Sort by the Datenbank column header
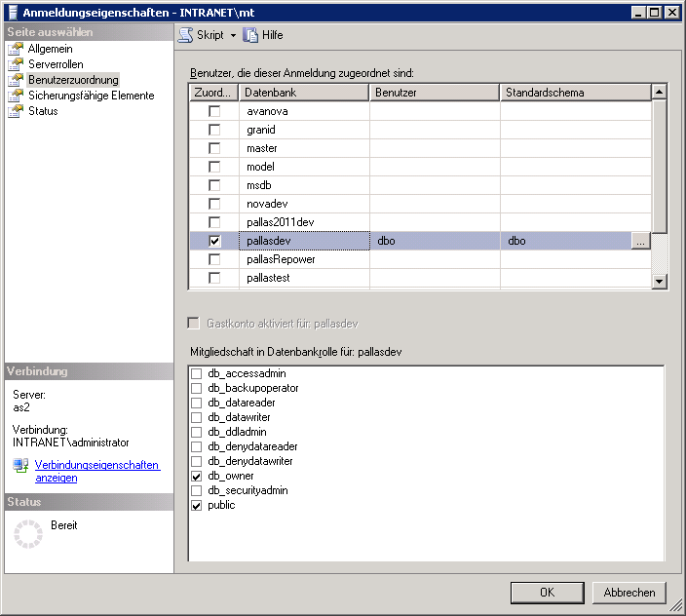This screenshot has height=616, width=686. coord(304,93)
